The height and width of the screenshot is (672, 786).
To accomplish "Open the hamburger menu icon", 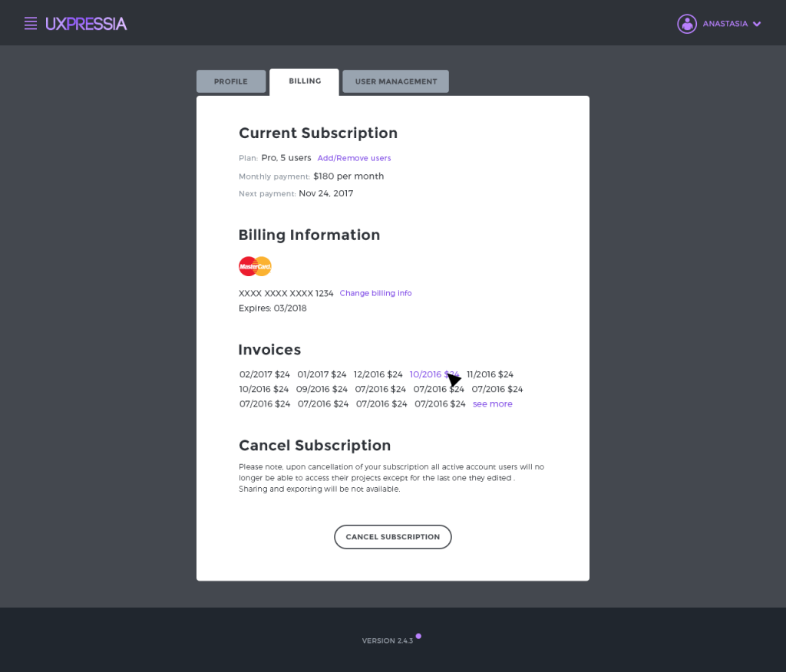I will (x=31, y=24).
